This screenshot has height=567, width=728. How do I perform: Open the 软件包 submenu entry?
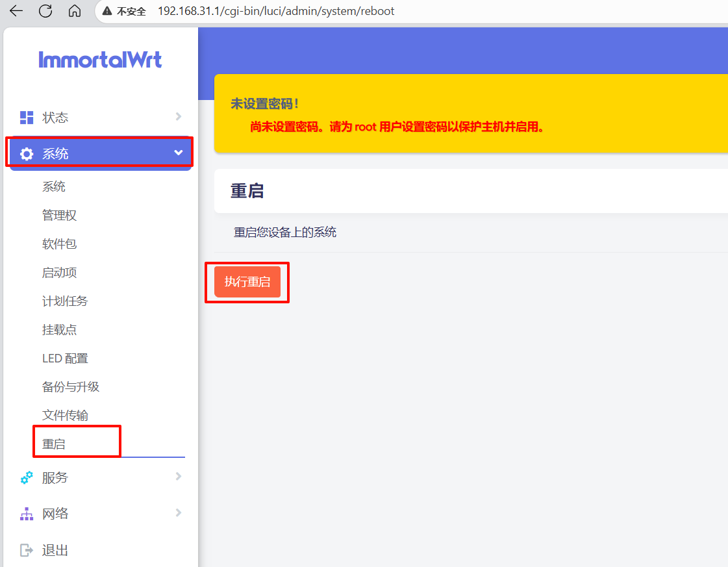point(60,244)
